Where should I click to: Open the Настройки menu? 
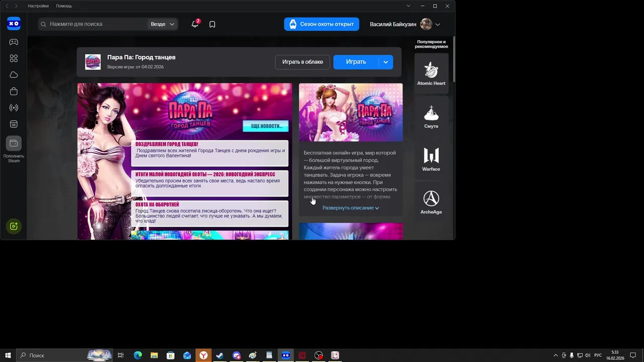38,6
